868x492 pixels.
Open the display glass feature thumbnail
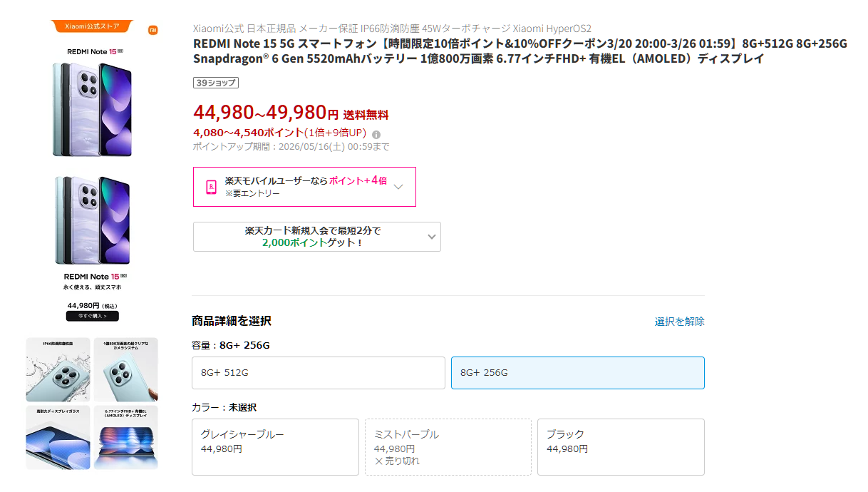pos(58,437)
